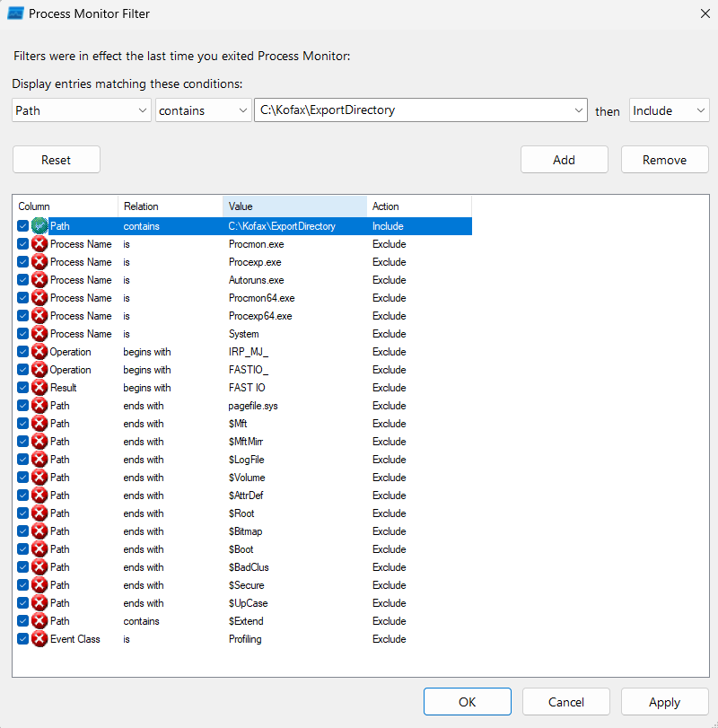Expand the 'contains' relation dropdown

[x=203, y=110]
